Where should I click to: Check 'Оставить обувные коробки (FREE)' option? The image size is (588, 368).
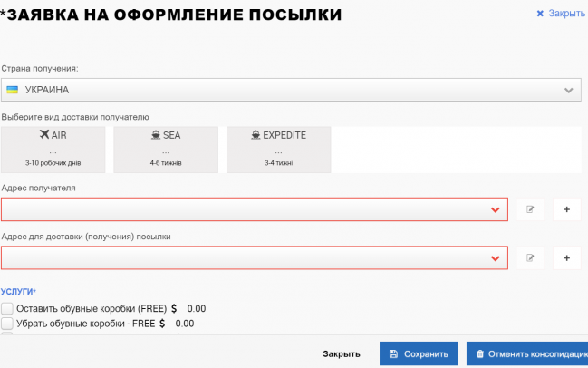[7, 308]
